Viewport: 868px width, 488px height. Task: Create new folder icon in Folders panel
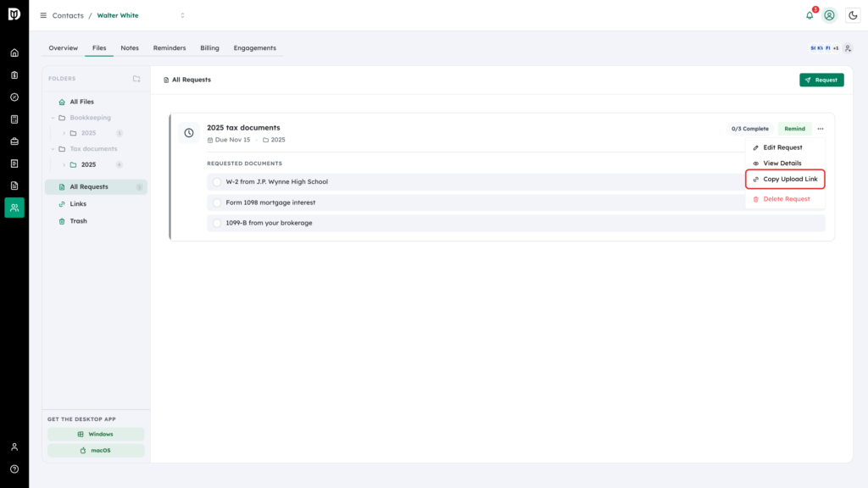click(136, 79)
